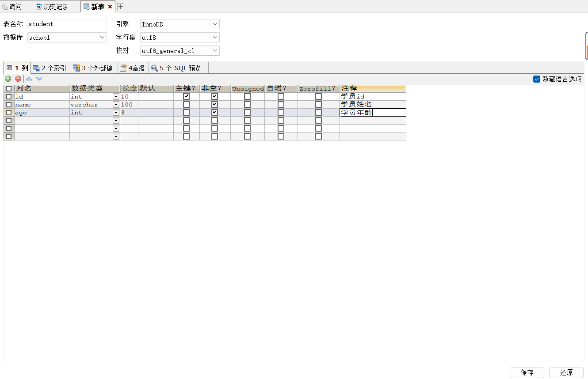Open the 数据库 school dropdown

point(67,38)
